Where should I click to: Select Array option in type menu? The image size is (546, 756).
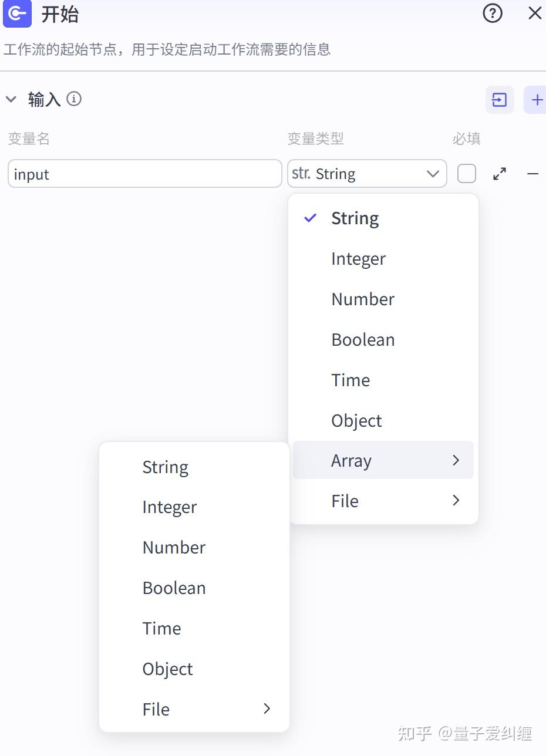(x=383, y=461)
